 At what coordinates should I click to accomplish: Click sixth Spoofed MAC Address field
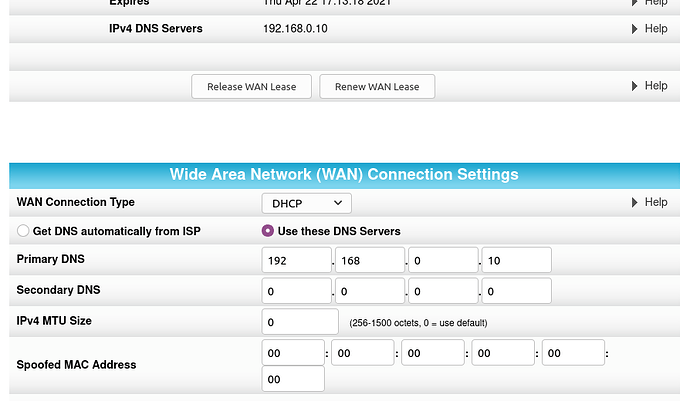tap(293, 379)
